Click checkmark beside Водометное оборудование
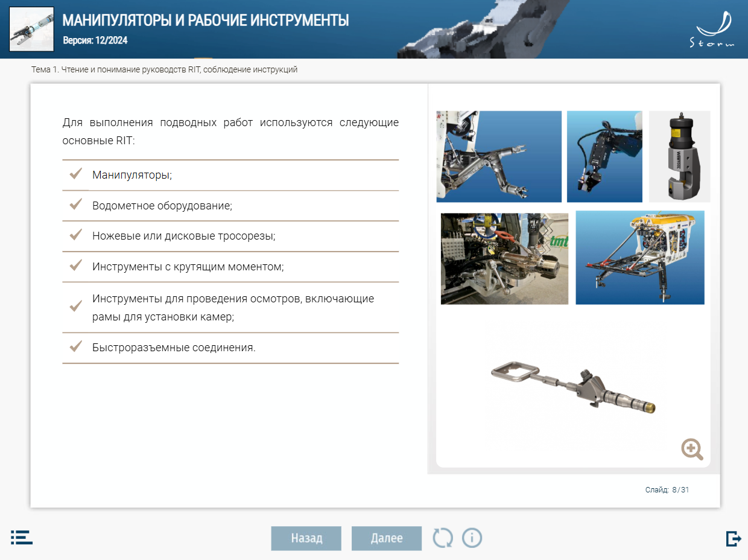Image resolution: width=748 pixels, height=560 pixels. click(75, 205)
